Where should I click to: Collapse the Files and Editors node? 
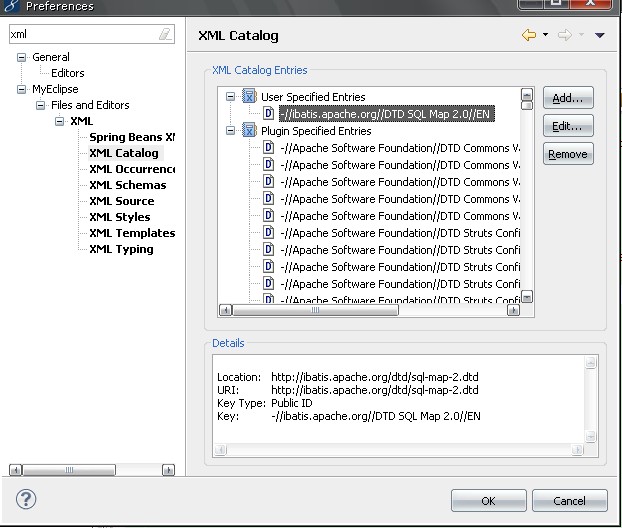[x=40, y=106]
